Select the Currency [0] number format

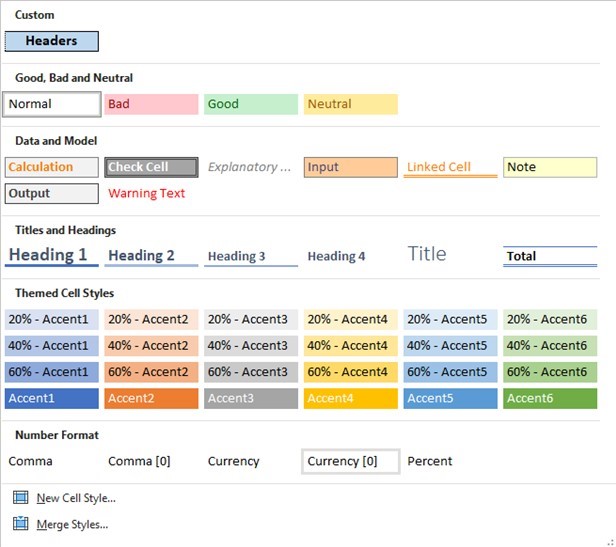point(350,461)
